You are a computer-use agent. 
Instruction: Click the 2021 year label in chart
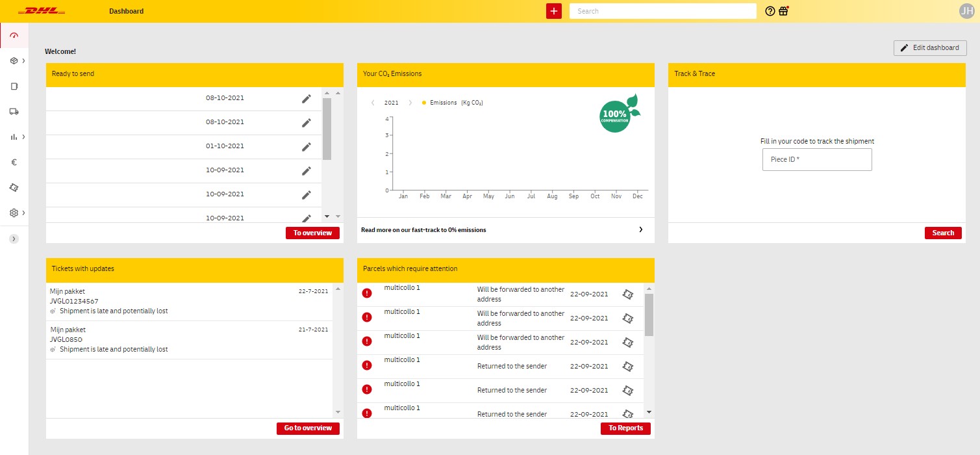(x=392, y=103)
